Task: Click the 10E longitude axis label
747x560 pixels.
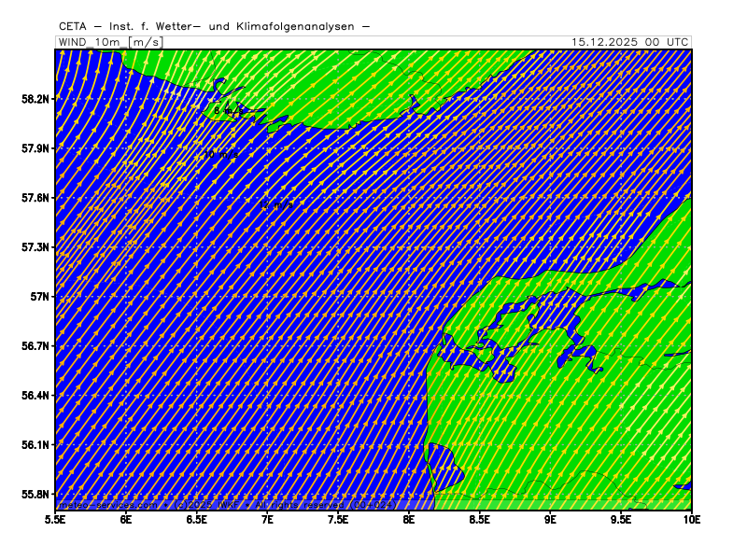Action: pyautogui.click(x=690, y=518)
